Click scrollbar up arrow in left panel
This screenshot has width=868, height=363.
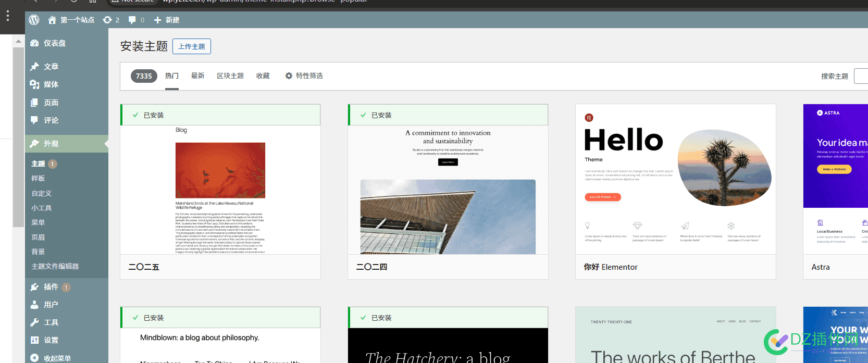point(18,41)
